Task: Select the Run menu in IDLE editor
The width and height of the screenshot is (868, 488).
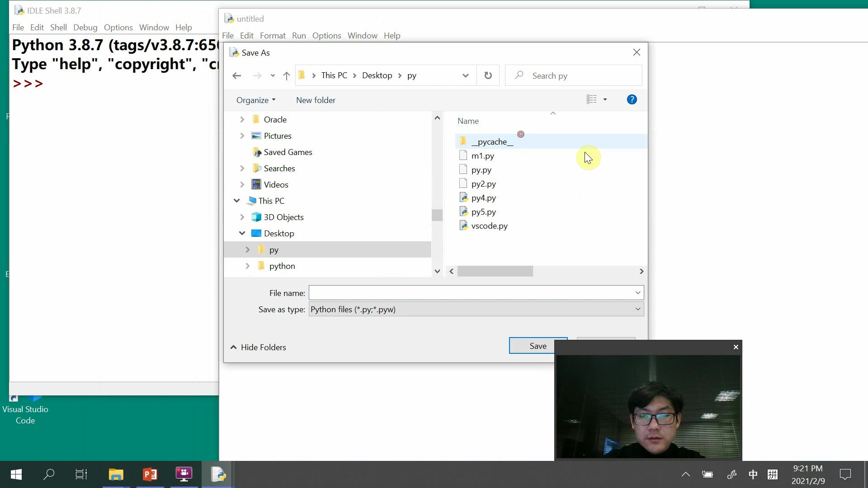Action: 299,36
